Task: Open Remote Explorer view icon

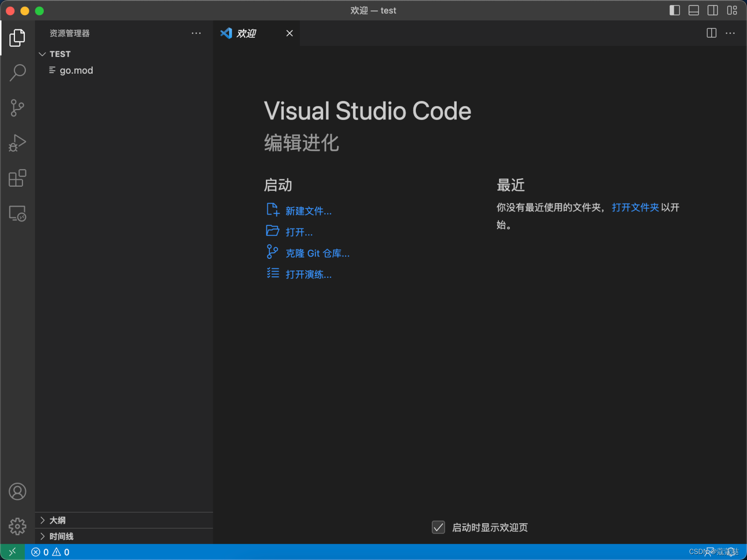Action: tap(17, 214)
